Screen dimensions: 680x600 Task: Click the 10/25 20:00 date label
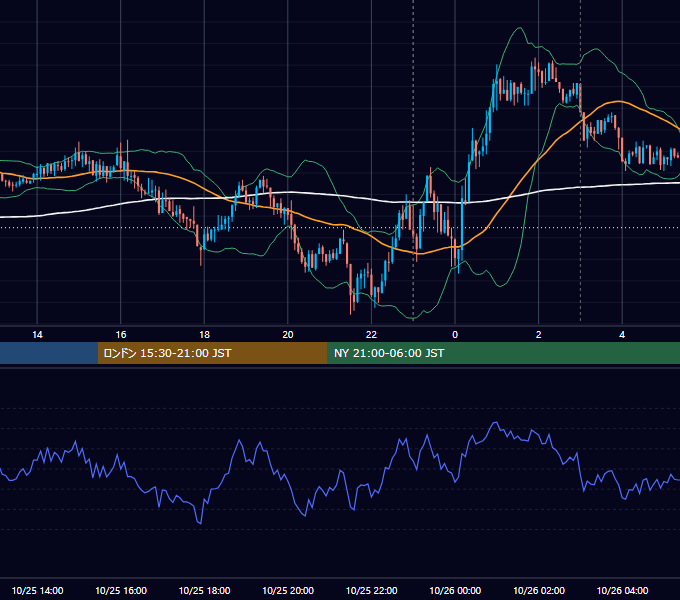pyautogui.click(x=288, y=590)
